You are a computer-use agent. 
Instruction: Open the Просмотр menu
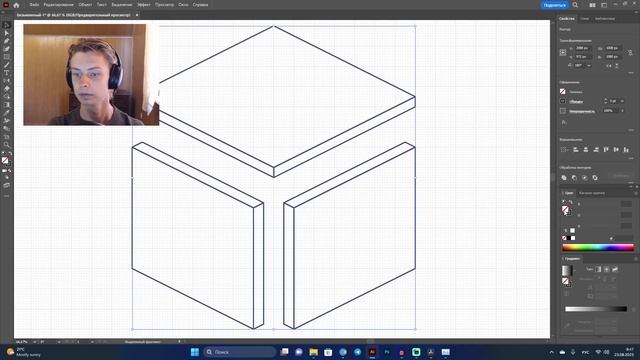[164, 5]
